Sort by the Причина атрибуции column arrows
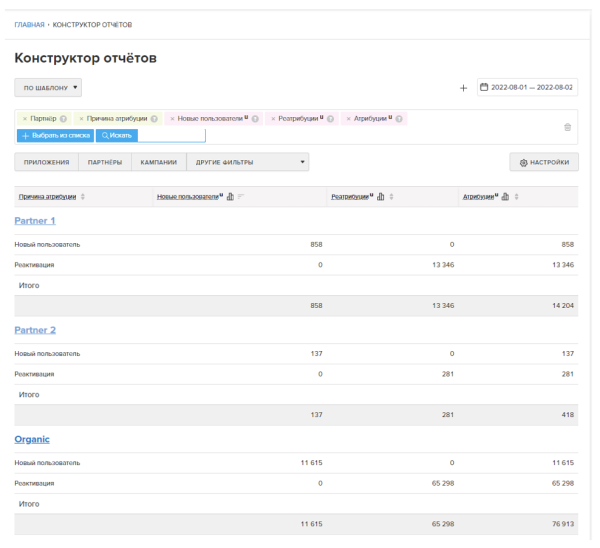The height and width of the screenshot is (548, 600). (82, 196)
